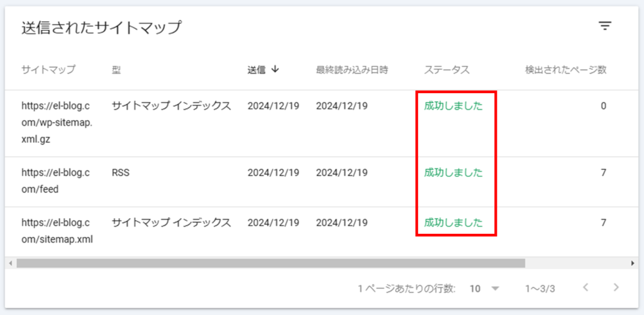Click the ステータス column header
The width and height of the screenshot is (644, 315).
[447, 70]
